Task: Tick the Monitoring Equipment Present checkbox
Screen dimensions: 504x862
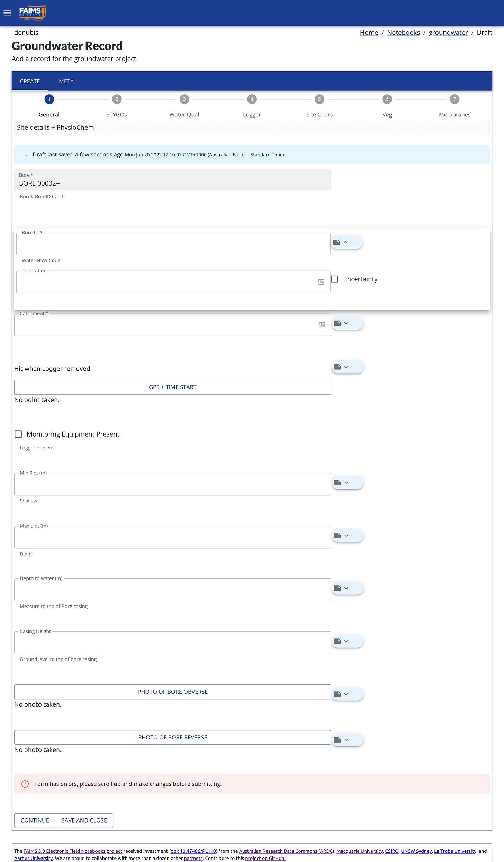Action: click(18, 434)
